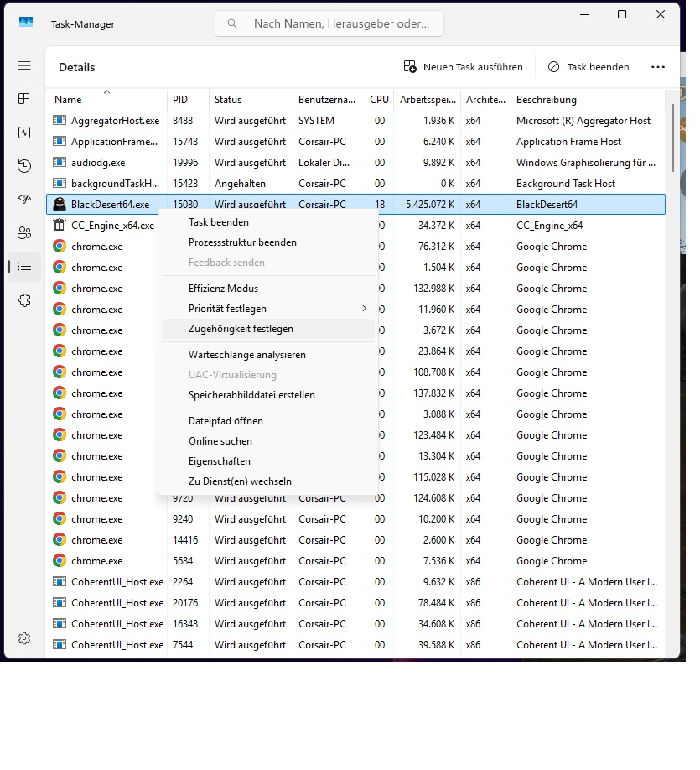Screen dimensions: 700x770
Task: Click the BlackDesert64.exe process icon
Action: [60, 204]
